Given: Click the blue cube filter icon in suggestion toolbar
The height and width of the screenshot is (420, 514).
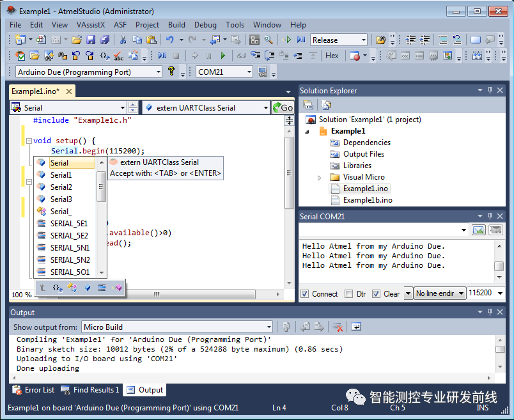Looking at the screenshot, I should pyautogui.click(x=88, y=288).
